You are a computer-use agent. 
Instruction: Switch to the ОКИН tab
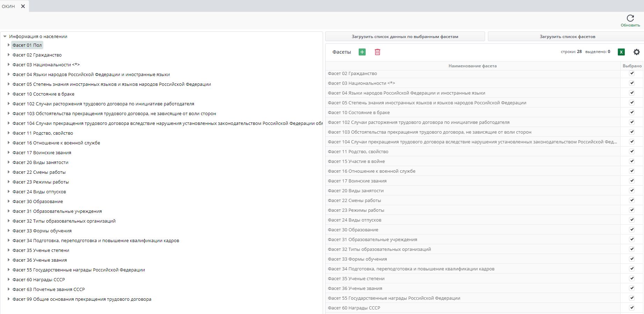click(x=9, y=6)
